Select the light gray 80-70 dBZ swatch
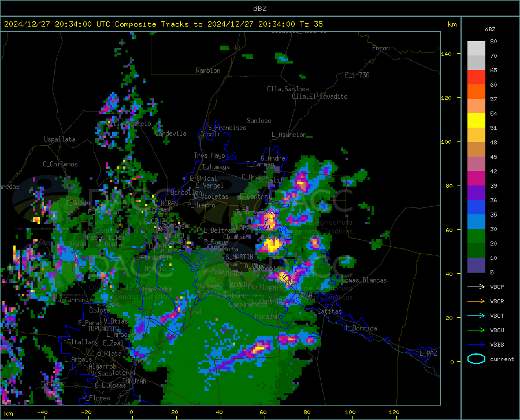 476,49
